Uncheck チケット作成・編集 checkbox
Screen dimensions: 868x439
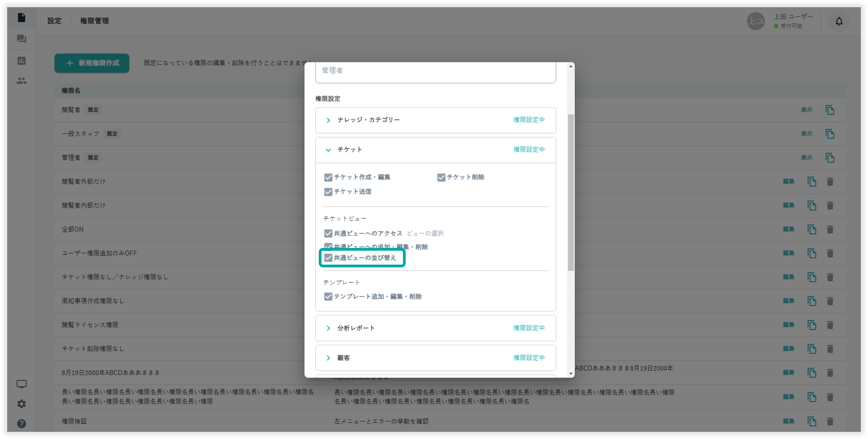[x=328, y=177]
